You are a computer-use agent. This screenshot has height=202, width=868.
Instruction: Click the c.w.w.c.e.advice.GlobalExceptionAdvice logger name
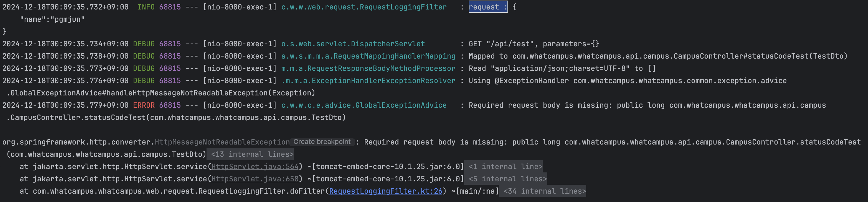coord(364,105)
